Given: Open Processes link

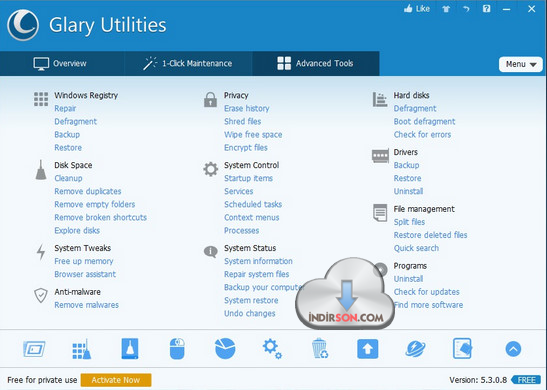Looking at the screenshot, I should point(241,231).
